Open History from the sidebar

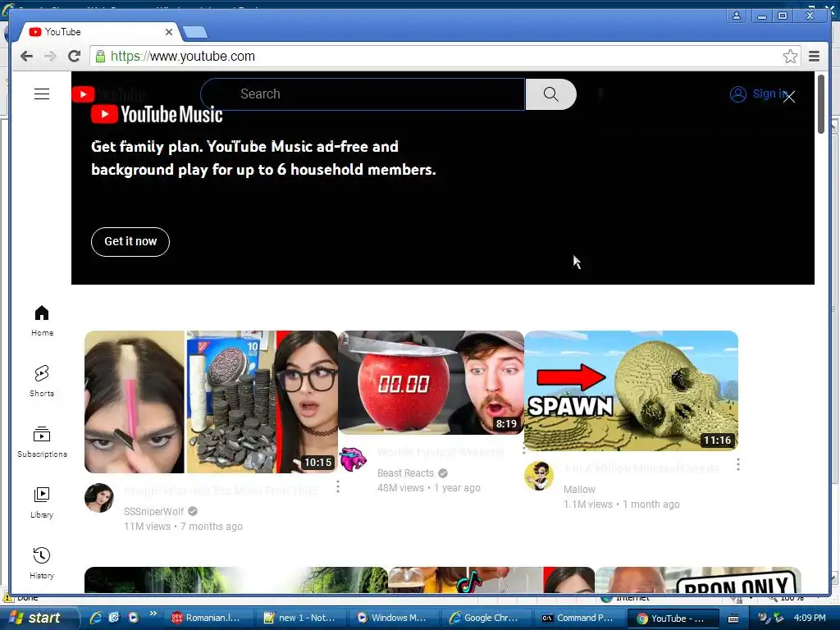pos(42,563)
